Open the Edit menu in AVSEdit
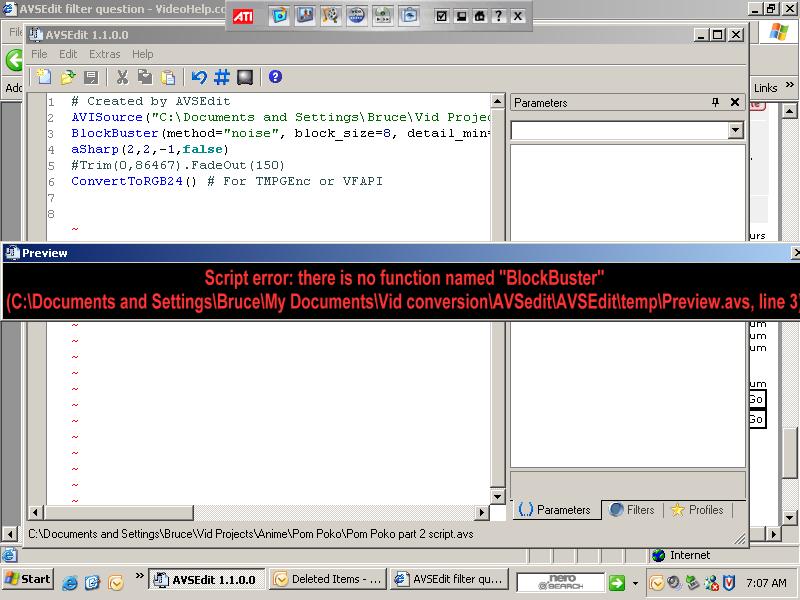The width and height of the screenshot is (800, 600). pos(68,54)
